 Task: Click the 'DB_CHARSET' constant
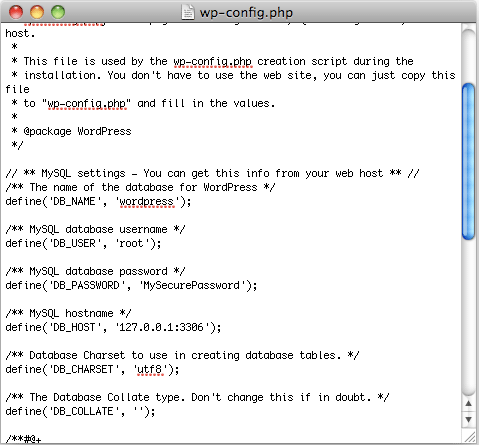click(x=83, y=370)
